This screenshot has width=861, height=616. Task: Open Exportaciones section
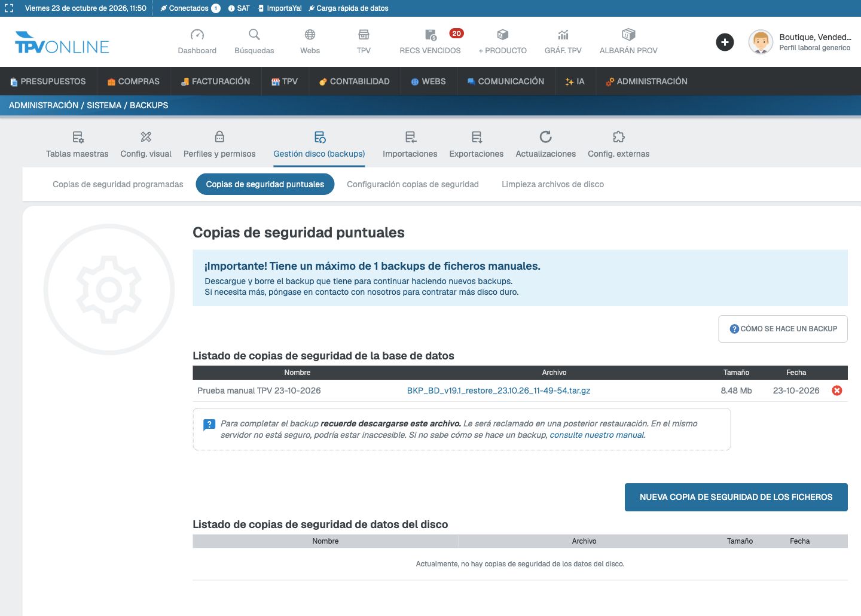(x=477, y=145)
